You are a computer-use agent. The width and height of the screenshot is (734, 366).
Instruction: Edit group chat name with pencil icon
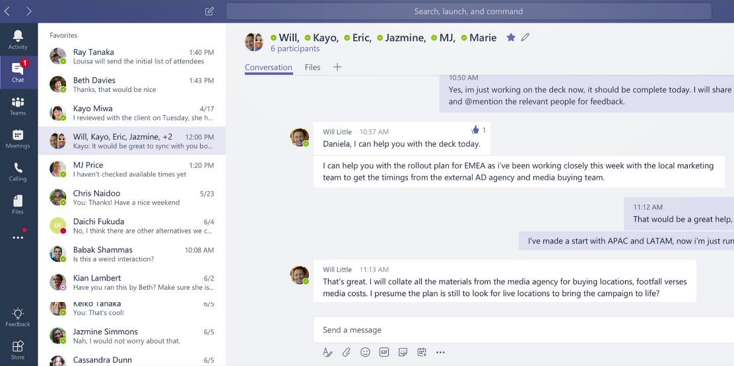pos(525,37)
